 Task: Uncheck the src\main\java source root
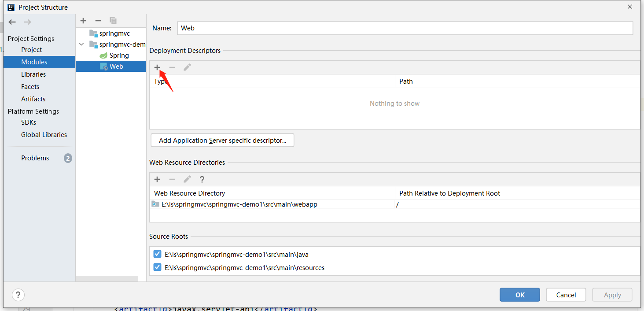157,254
